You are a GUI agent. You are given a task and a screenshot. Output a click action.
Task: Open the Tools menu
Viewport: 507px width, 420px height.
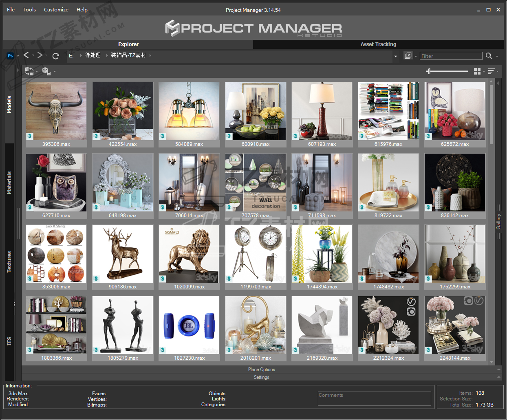click(x=29, y=9)
